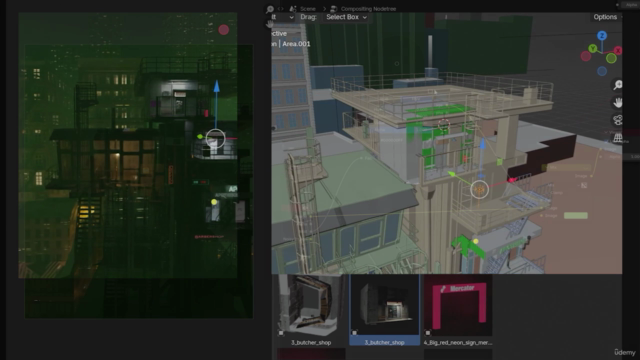640x360 pixels.
Task: Click the blue Z move arrow in 3D viewport
Action: click(x=482, y=144)
